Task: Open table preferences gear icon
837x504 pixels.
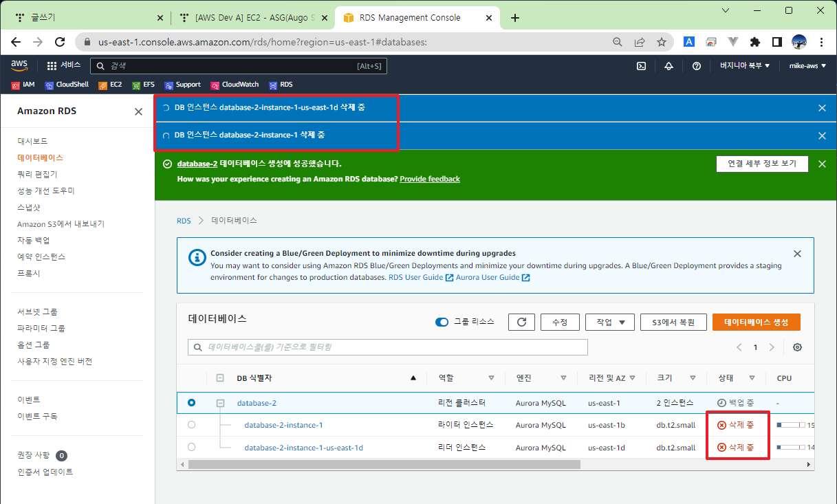Action: [797, 347]
